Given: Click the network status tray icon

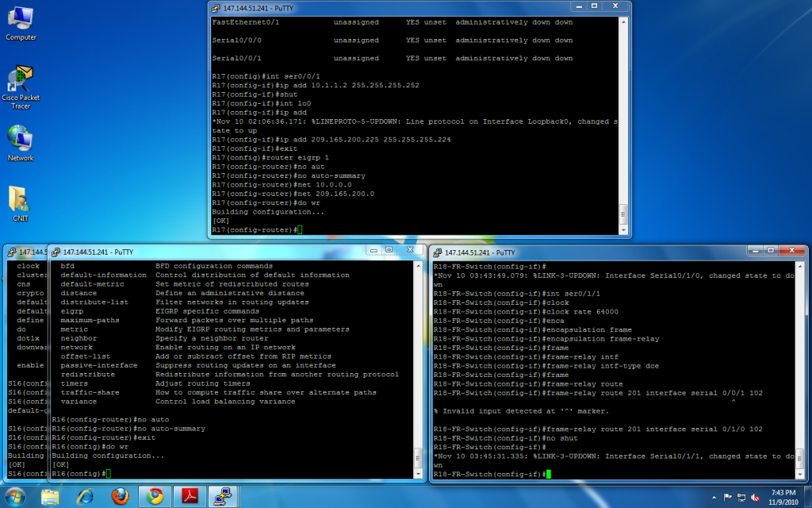Looking at the screenshot, I should coord(742,497).
